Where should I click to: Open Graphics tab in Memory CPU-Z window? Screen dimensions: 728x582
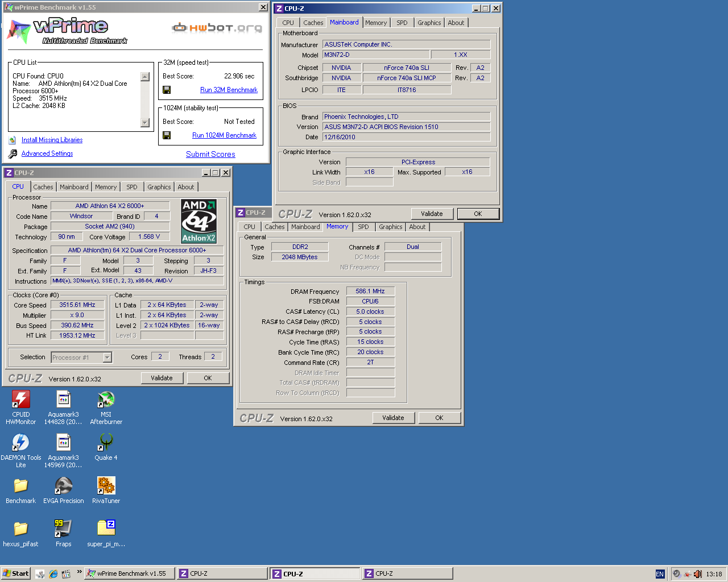click(x=391, y=227)
